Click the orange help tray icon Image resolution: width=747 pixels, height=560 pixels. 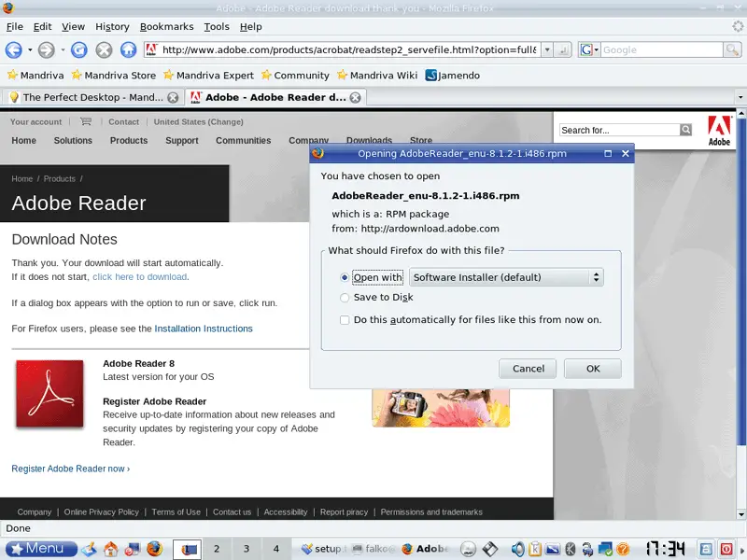point(623,549)
